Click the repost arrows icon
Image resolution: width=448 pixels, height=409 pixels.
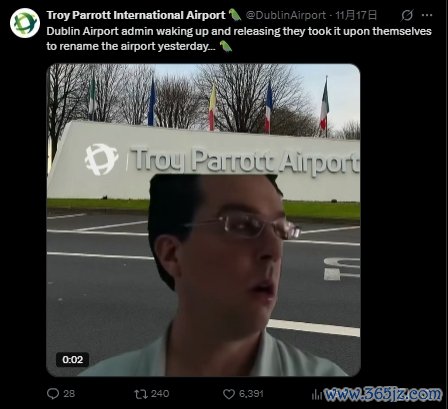coord(141,394)
